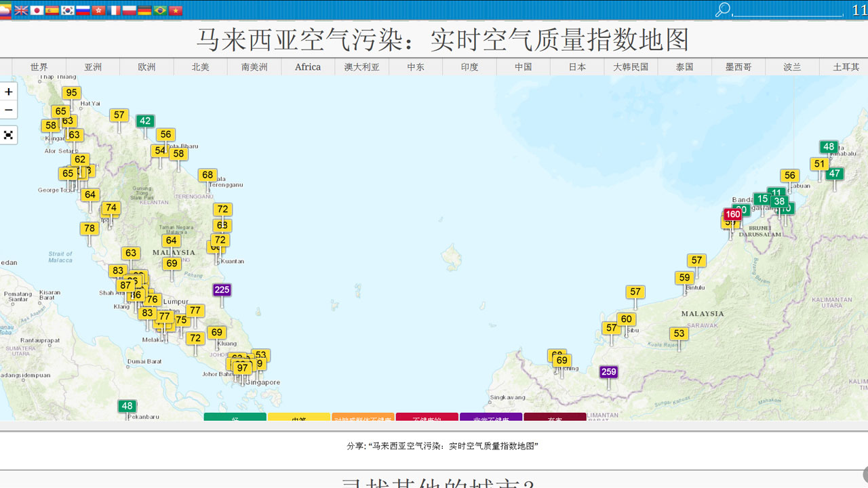
Task: Click the yellow 60 marker near Sibu
Action: tap(627, 319)
